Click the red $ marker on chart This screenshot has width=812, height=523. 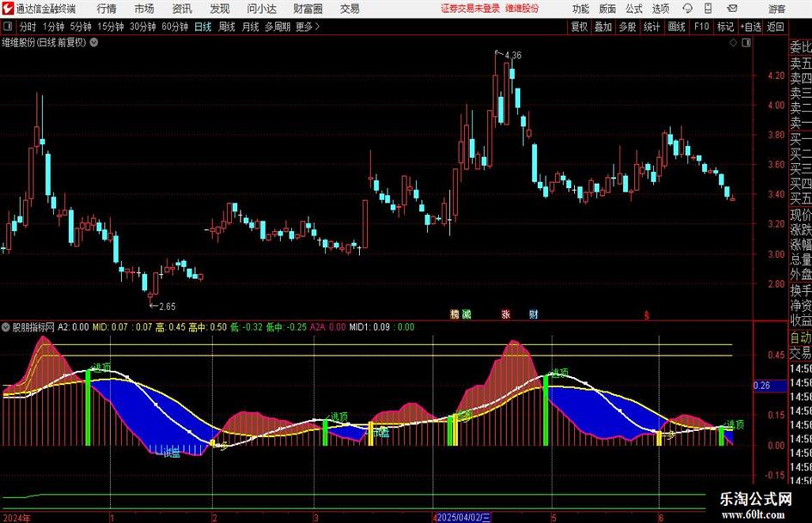tap(646, 315)
